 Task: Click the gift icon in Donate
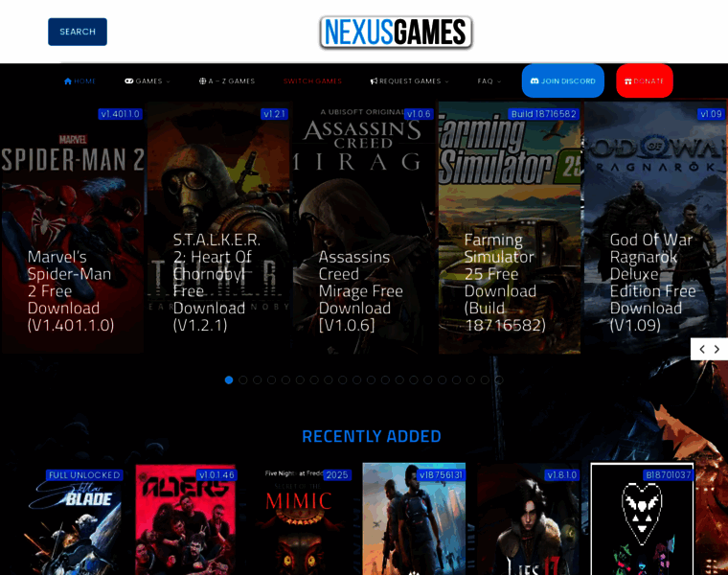click(x=628, y=81)
